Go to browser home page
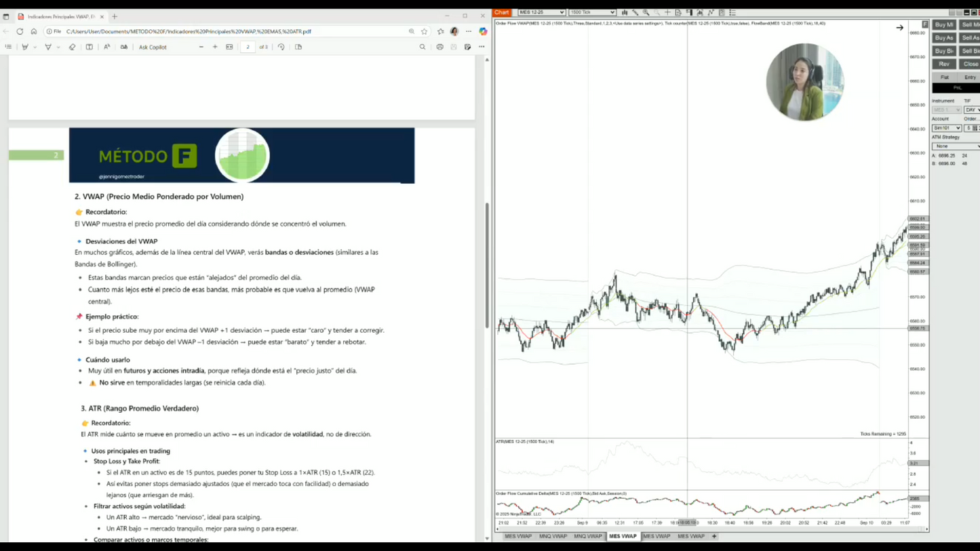This screenshot has height=551, width=980. [33, 31]
